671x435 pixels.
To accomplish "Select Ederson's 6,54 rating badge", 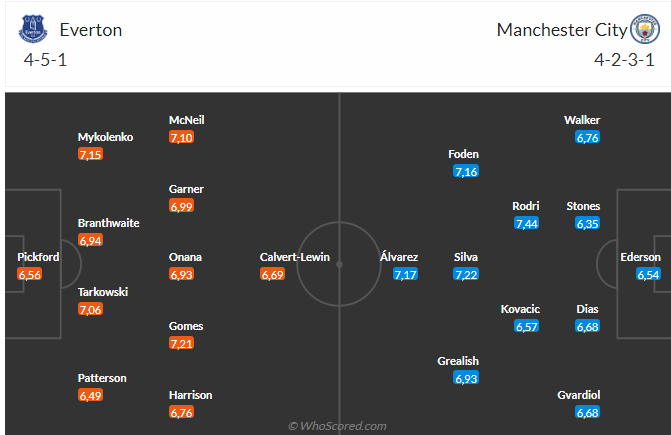I will [648, 274].
